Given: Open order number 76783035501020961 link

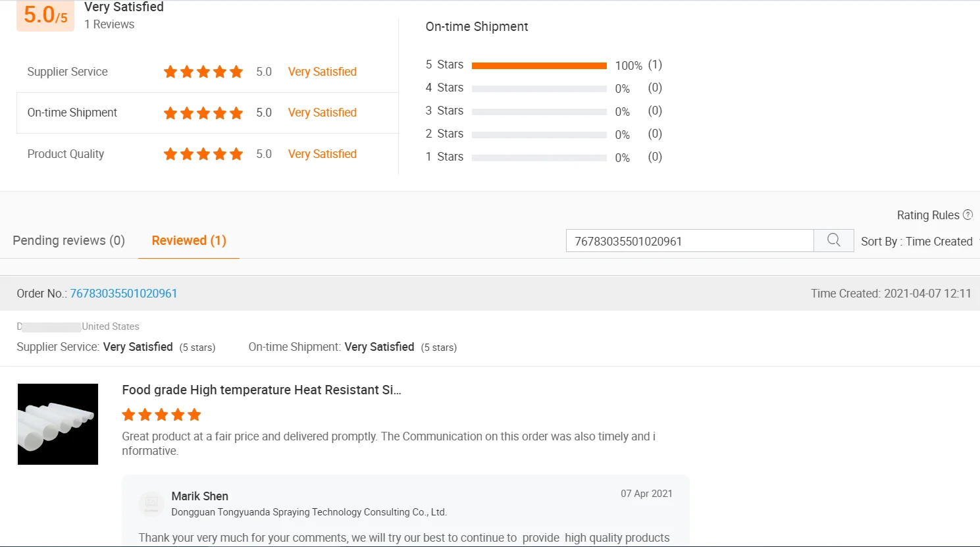Looking at the screenshot, I should [x=124, y=294].
